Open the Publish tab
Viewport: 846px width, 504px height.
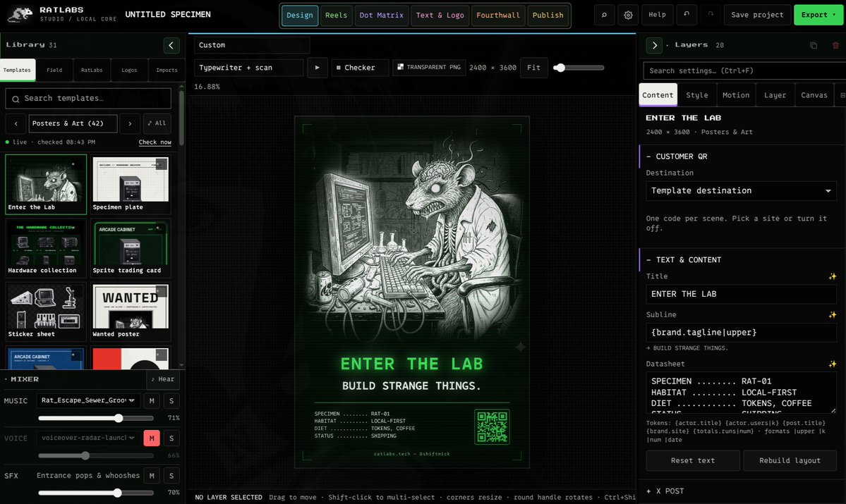(x=548, y=15)
